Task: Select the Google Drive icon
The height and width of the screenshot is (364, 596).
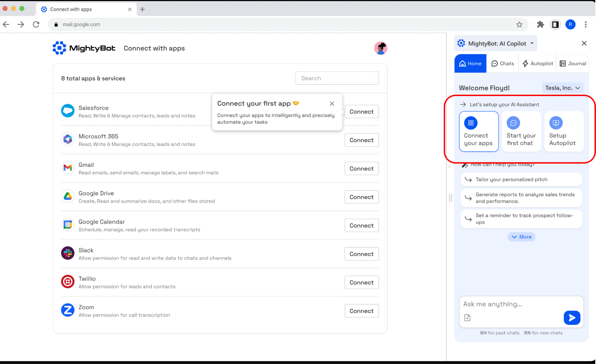Action: [68, 196]
